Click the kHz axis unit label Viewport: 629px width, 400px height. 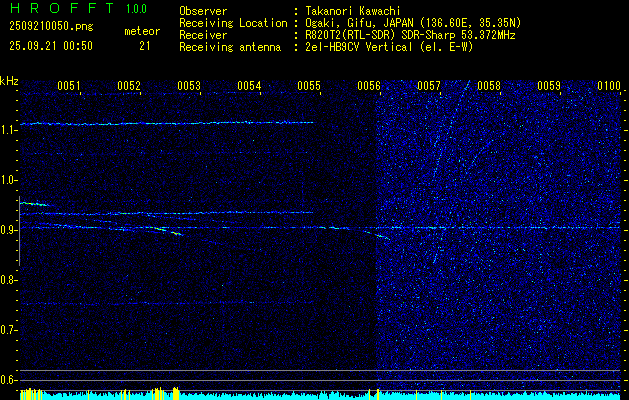(x=9, y=81)
